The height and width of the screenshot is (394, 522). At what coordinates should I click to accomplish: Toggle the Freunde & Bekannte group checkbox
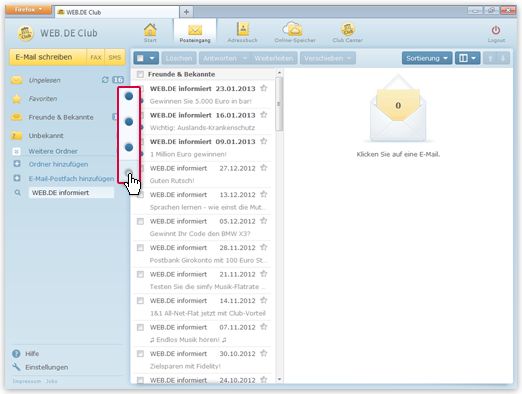tap(140, 74)
